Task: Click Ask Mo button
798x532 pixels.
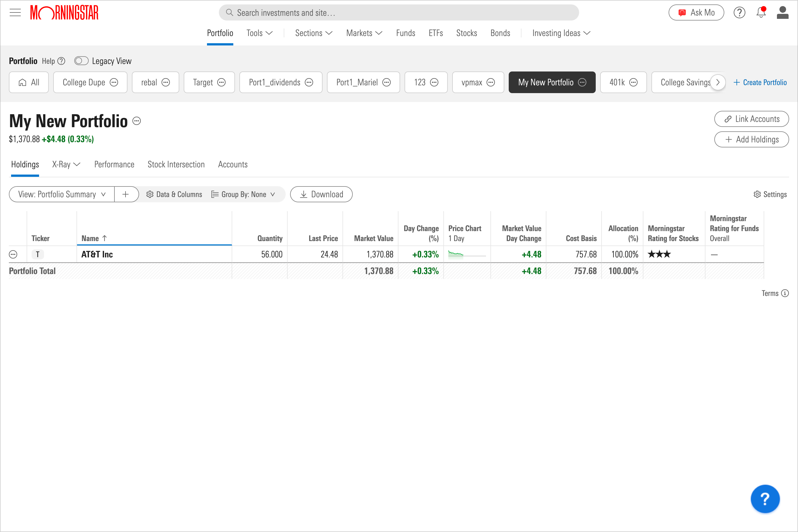Action: click(x=696, y=12)
